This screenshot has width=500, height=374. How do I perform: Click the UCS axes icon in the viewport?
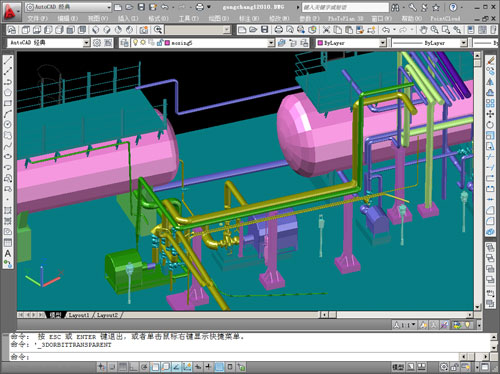(x=43, y=273)
